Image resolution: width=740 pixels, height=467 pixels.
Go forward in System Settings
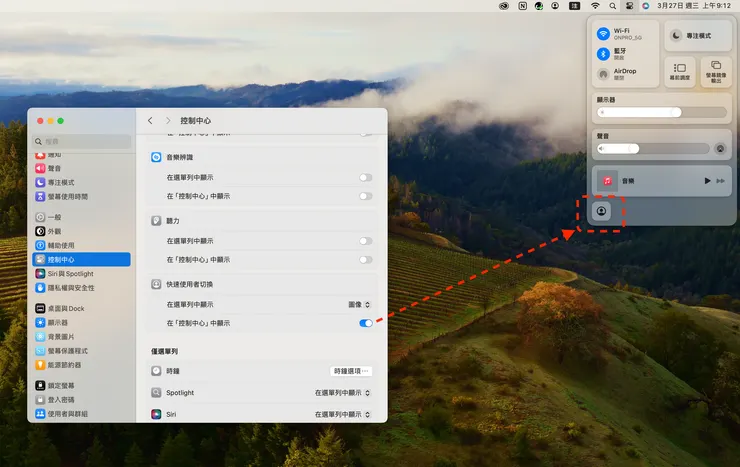pyautogui.click(x=168, y=121)
